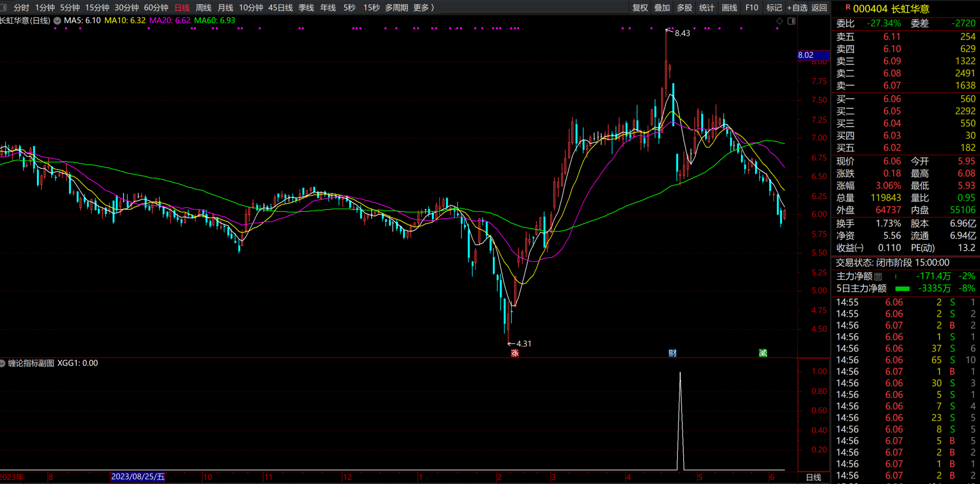Click the MA5: 6.10 indicator label
This screenshot has width=980, height=484.
pyautogui.click(x=82, y=21)
